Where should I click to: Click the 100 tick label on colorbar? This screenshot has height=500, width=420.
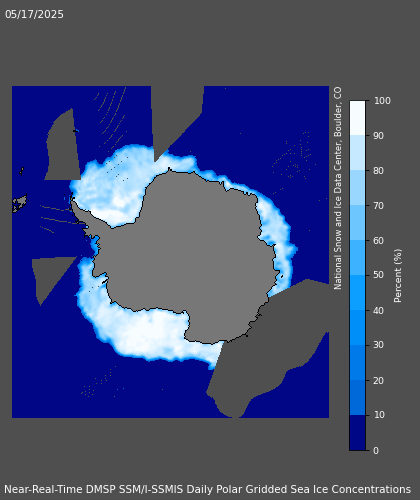[x=382, y=101]
